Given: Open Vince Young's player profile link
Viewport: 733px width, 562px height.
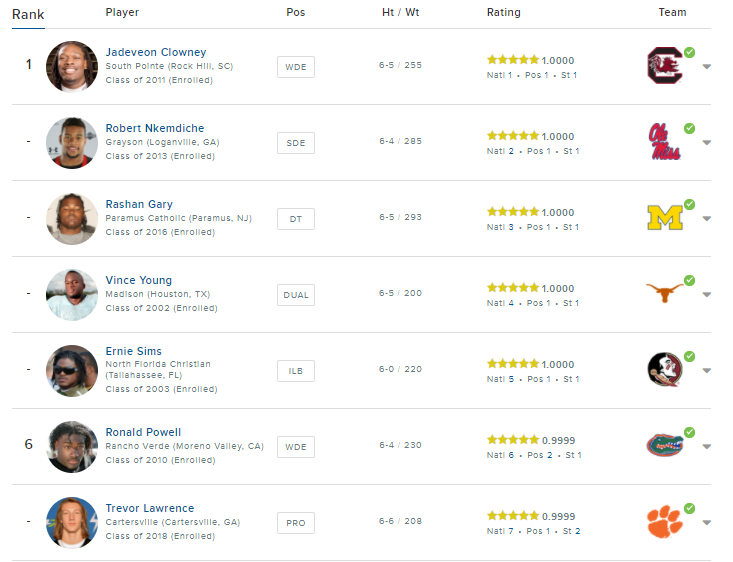Looking at the screenshot, I should pyautogui.click(x=139, y=280).
